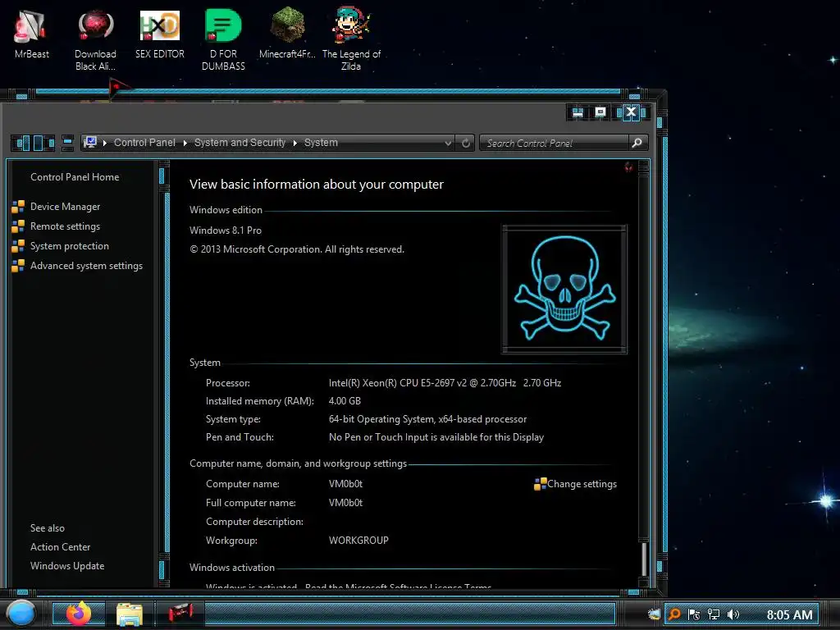The height and width of the screenshot is (630, 840).
Task: Click the Start orb on the taskbar
Action: coord(21,614)
